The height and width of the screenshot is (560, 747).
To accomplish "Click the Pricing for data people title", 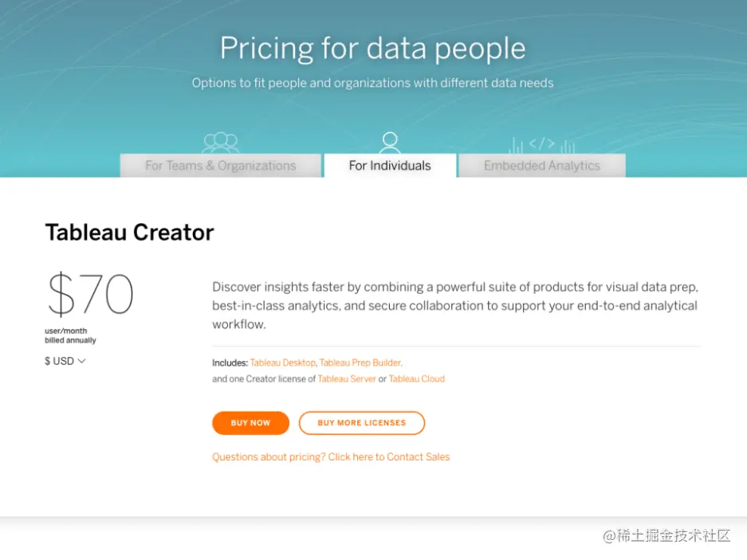I will click(x=373, y=49).
